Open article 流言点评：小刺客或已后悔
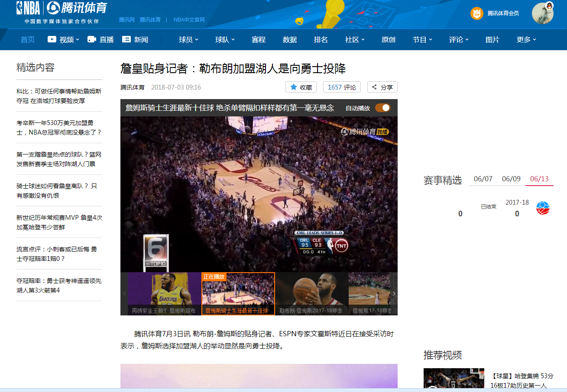The height and width of the screenshot is (392, 567). click(57, 254)
